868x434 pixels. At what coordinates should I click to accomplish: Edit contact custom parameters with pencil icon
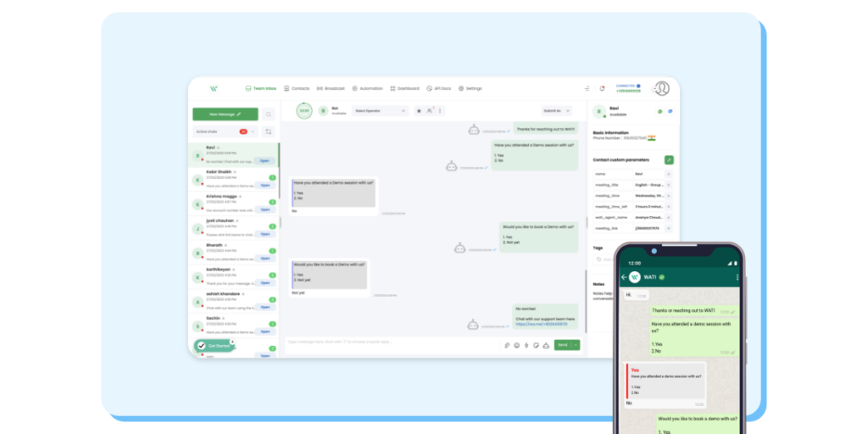669,159
